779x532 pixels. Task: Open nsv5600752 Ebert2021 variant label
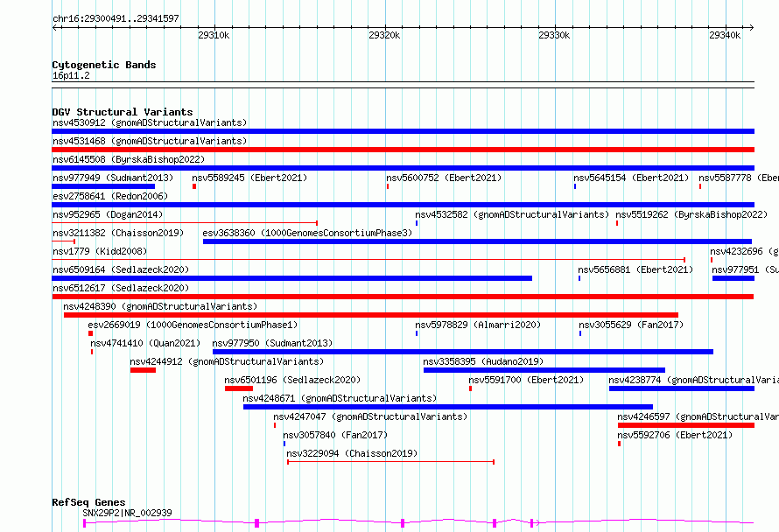pyautogui.click(x=444, y=178)
